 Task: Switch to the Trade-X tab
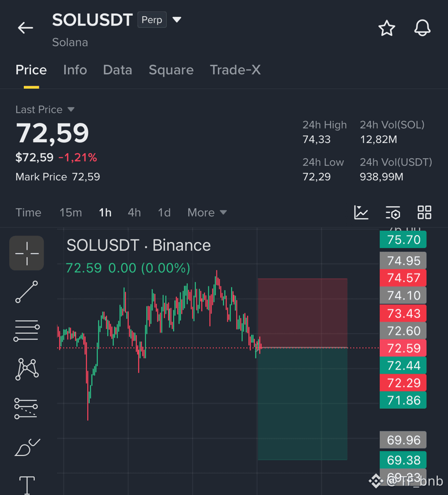pyautogui.click(x=235, y=70)
